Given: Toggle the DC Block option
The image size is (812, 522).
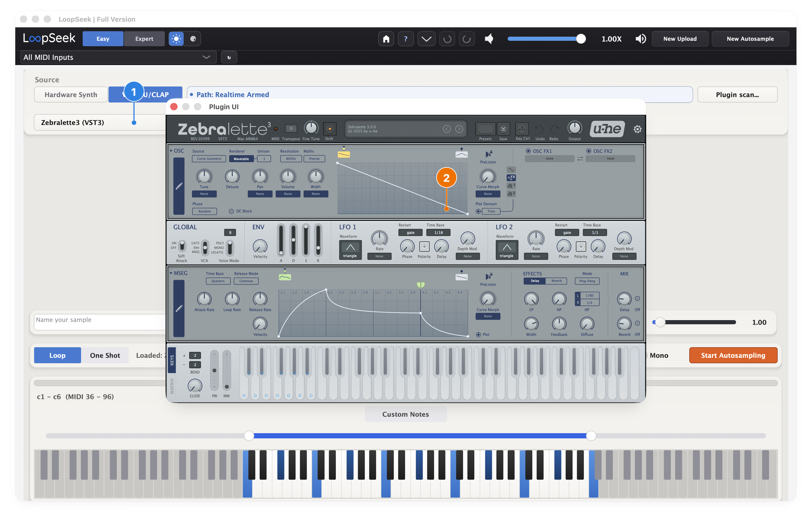Looking at the screenshot, I should point(231,211).
